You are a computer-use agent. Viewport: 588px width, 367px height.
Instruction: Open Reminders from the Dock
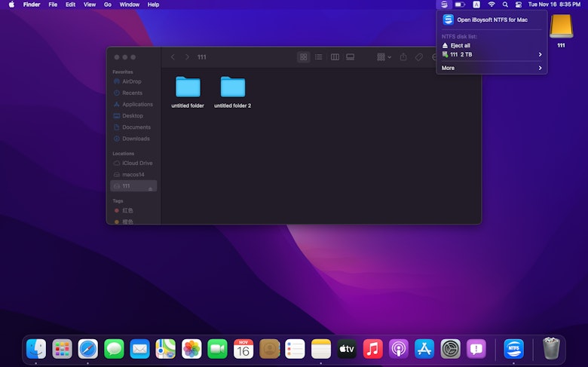tap(295, 349)
